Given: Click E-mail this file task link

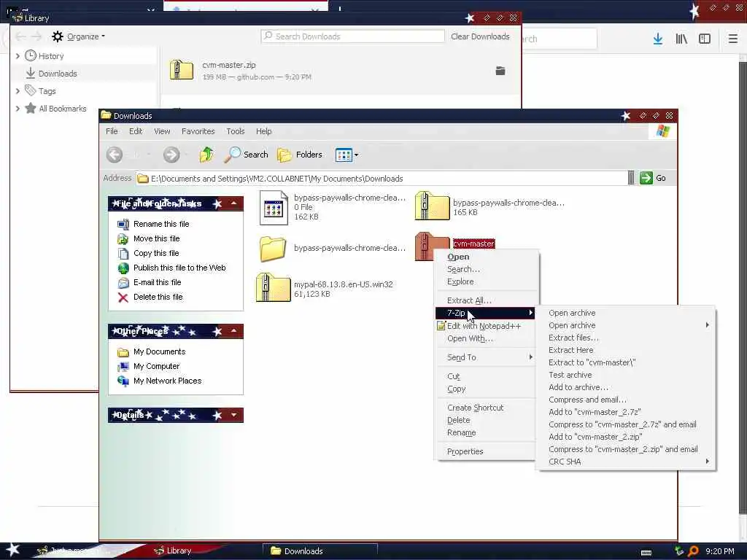Looking at the screenshot, I should (x=158, y=282).
